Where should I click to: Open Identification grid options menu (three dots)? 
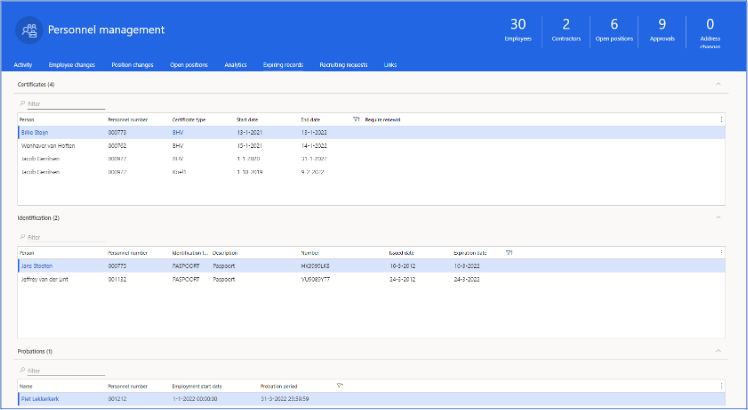pyautogui.click(x=721, y=252)
